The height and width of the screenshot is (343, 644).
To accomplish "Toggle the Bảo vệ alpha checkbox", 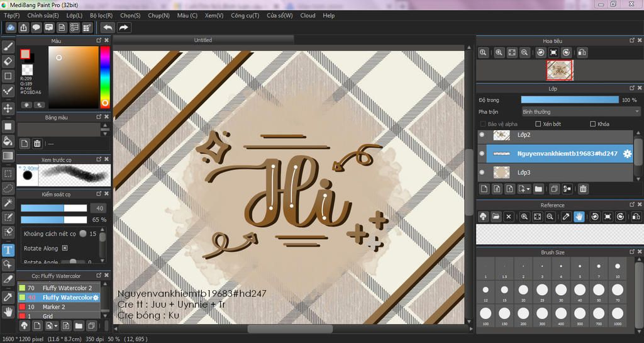I will tap(483, 123).
